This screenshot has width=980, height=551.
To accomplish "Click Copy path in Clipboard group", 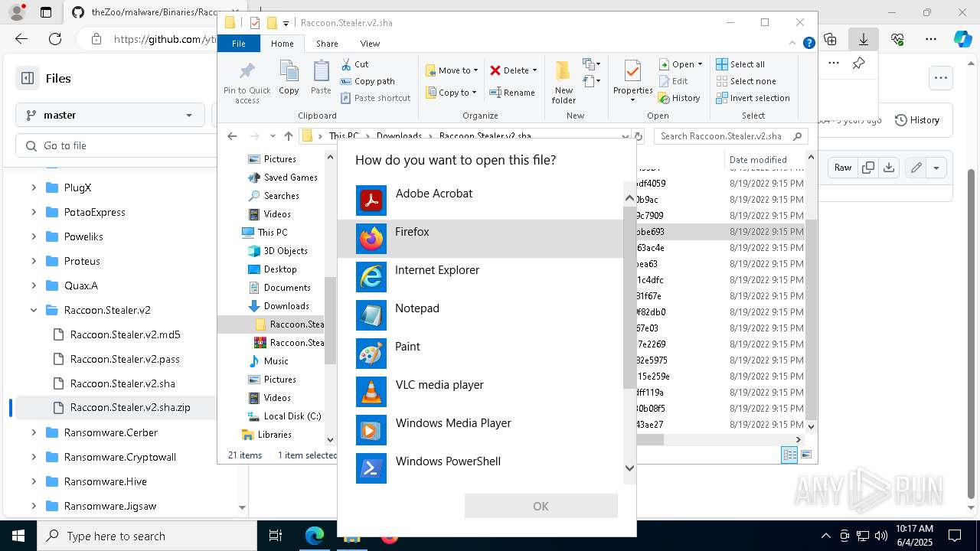I will (x=367, y=81).
